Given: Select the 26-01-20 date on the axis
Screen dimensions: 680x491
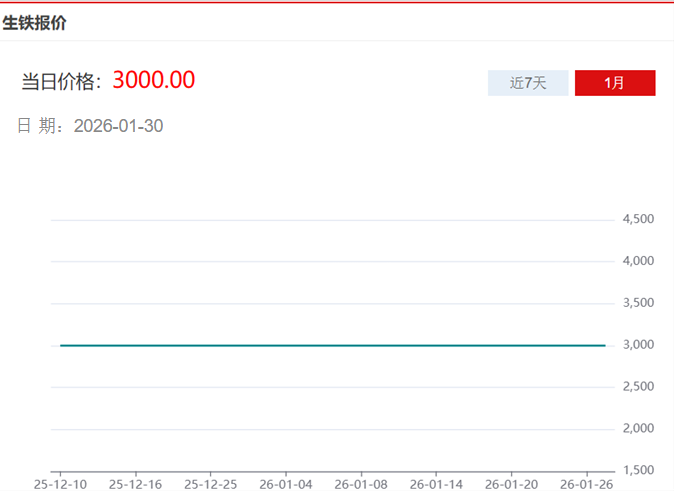Looking at the screenshot, I should tap(511, 484).
